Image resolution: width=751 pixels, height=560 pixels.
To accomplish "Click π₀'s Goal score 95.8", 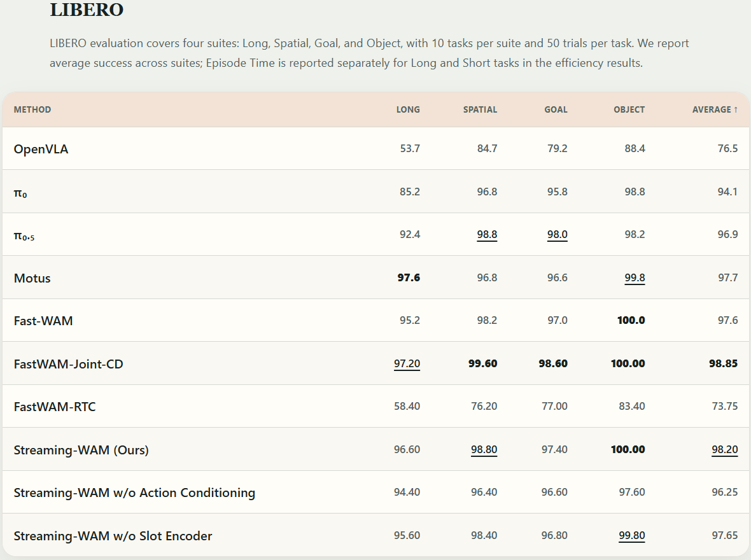I will point(558,192).
